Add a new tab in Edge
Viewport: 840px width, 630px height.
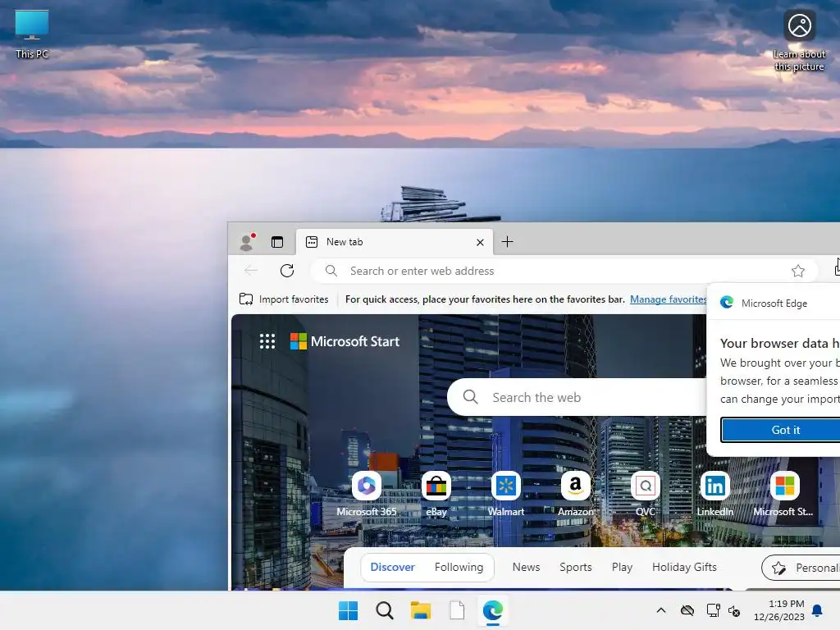tap(507, 242)
